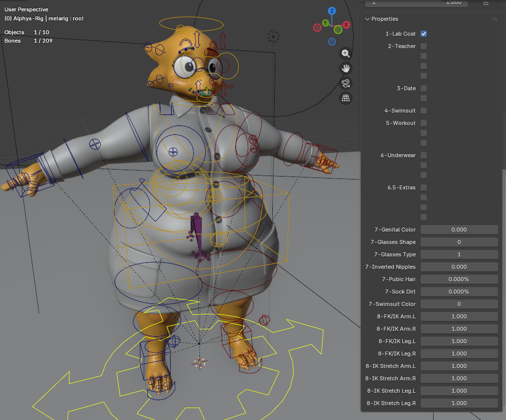The image size is (506, 420).
Task: Click the 8-IK Stretch Arm.L value field
Action: click(x=459, y=366)
